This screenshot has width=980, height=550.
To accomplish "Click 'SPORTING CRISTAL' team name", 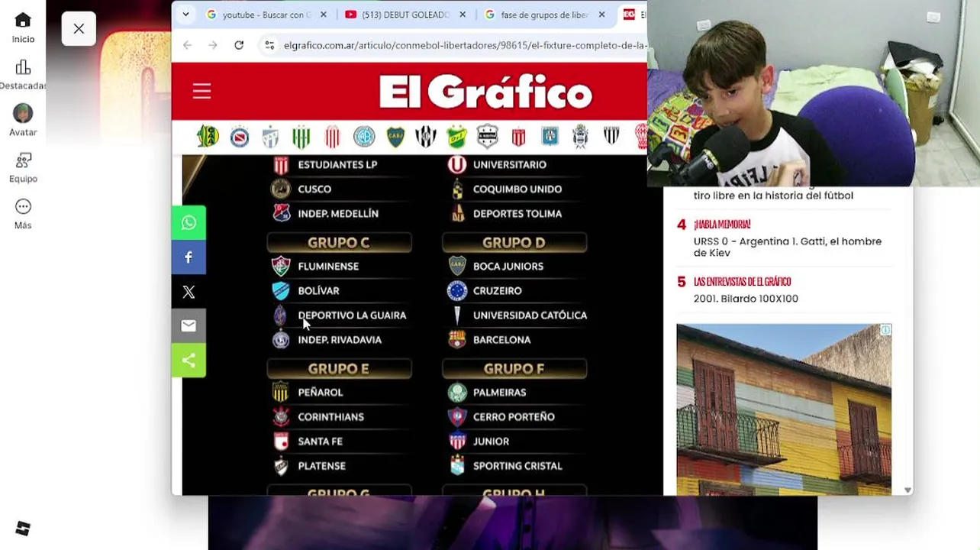I will coord(517,466).
